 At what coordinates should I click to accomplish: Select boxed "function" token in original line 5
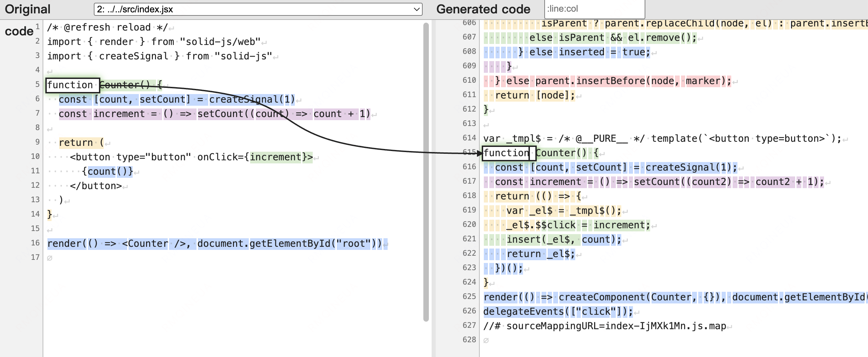73,85
